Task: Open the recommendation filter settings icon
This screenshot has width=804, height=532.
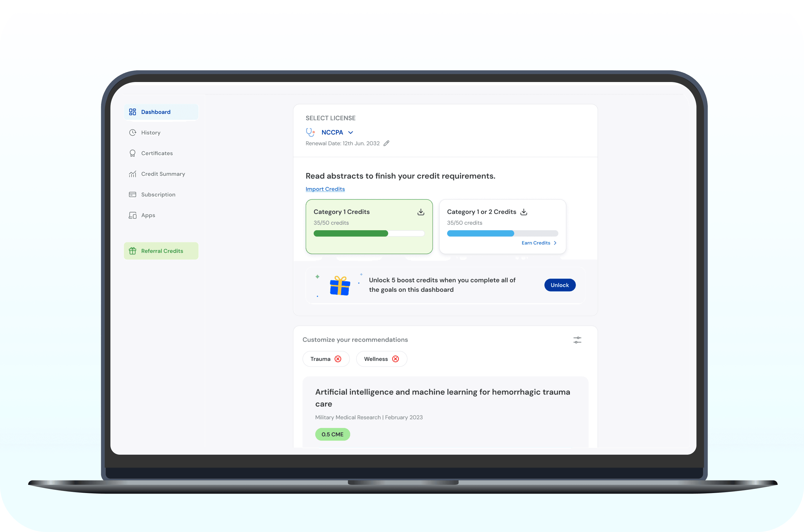Action: pyautogui.click(x=577, y=340)
